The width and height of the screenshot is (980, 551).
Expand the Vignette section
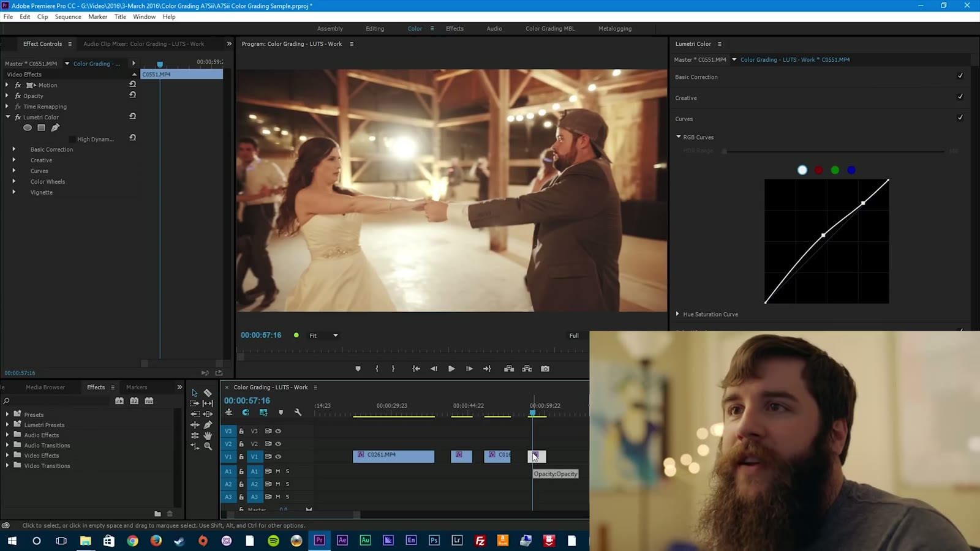[x=13, y=192]
